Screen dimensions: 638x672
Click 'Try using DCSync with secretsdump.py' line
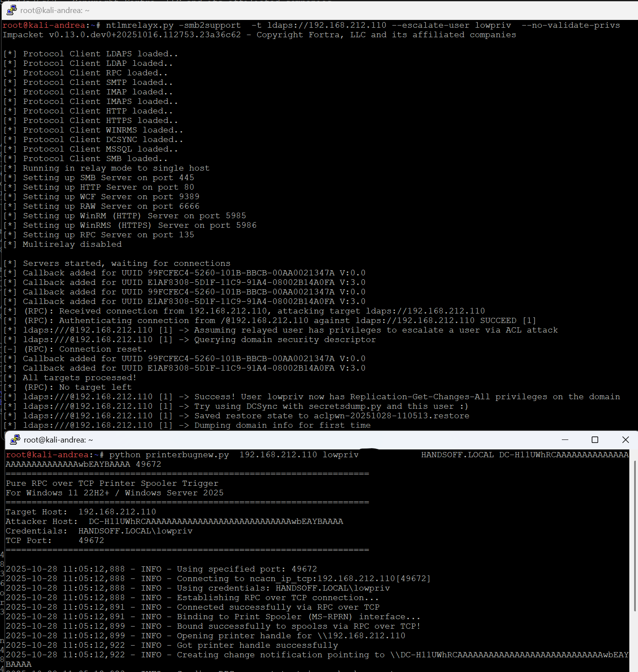[x=235, y=406]
